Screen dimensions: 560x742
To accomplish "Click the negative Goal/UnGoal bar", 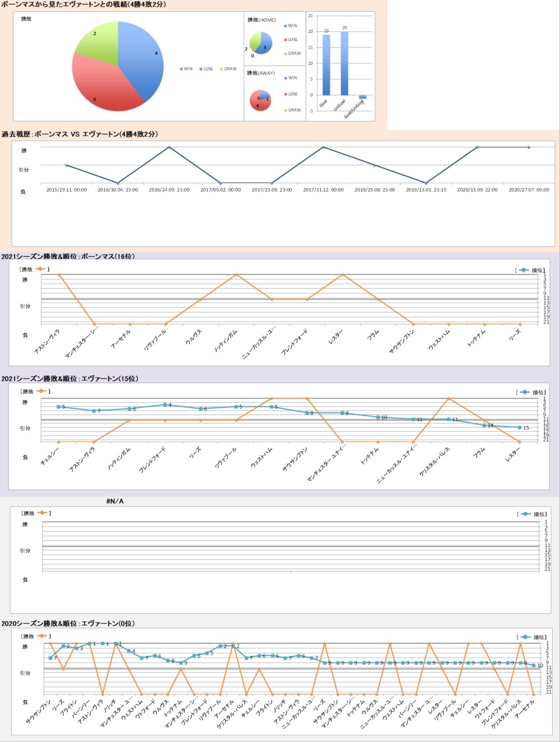I will click(x=363, y=97).
